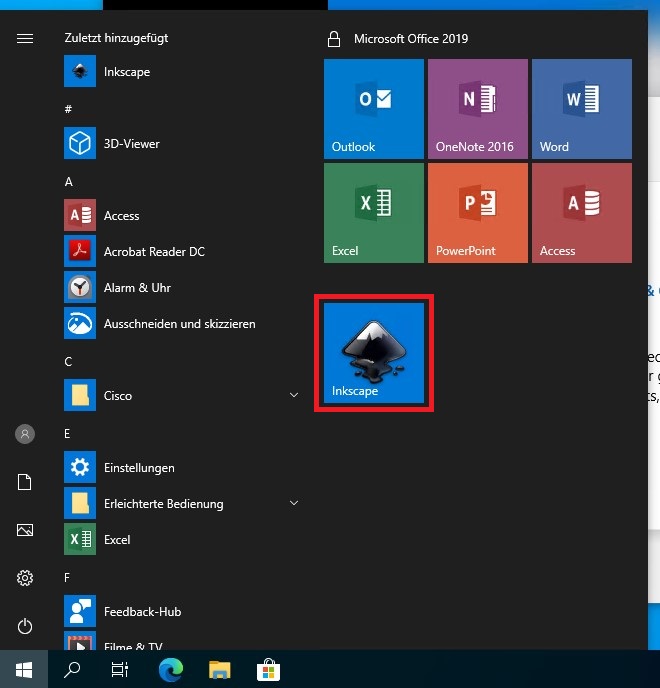Open the user account button in sidebar
The image size is (660, 688).
tap(25, 434)
